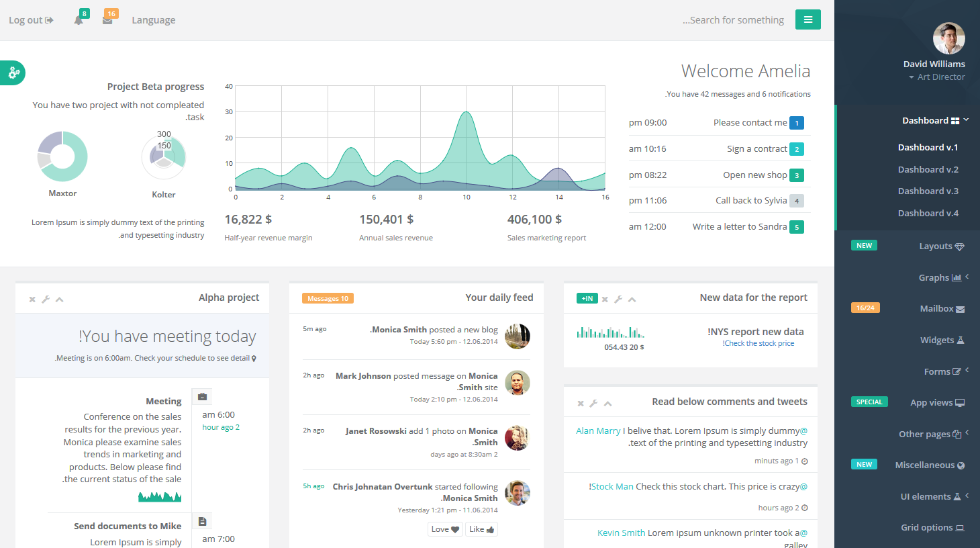
Task: Click the Love button in the daily feed
Action: pyautogui.click(x=444, y=529)
